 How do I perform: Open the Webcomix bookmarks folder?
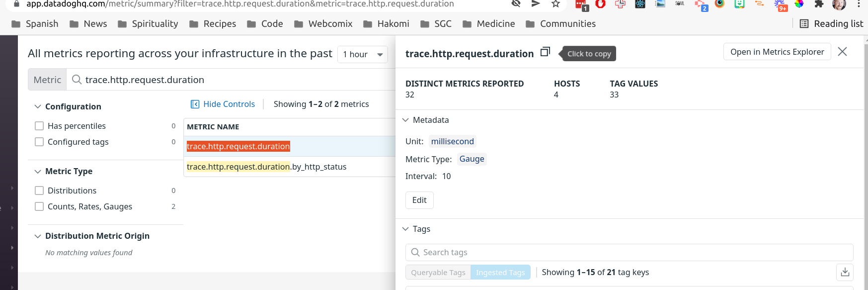coord(323,24)
